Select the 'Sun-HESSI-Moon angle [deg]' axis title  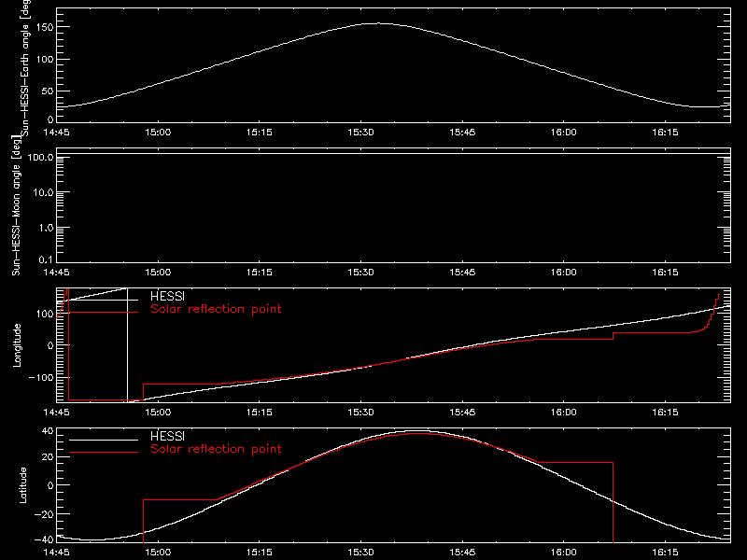pyautogui.click(x=16, y=205)
